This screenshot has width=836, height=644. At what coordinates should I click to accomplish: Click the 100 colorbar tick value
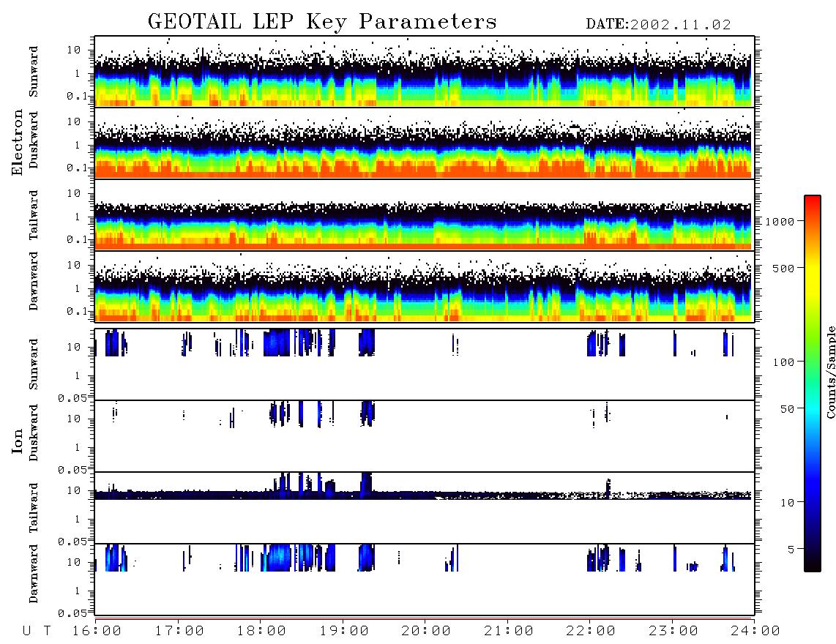784,362
